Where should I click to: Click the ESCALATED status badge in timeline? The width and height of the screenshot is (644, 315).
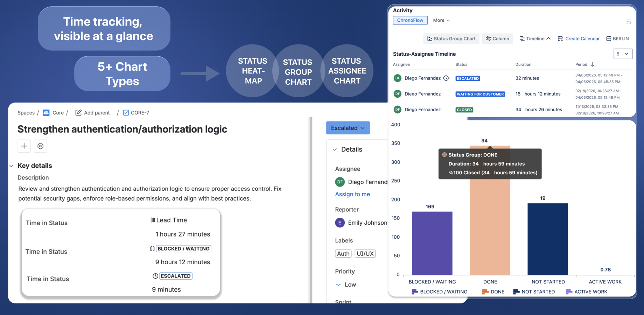pyautogui.click(x=468, y=78)
